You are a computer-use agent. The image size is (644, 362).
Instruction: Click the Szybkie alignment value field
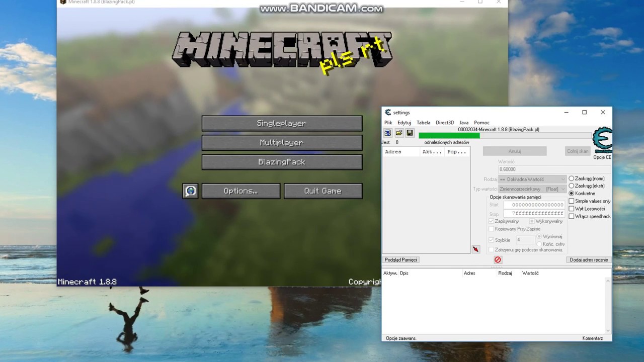(x=525, y=240)
